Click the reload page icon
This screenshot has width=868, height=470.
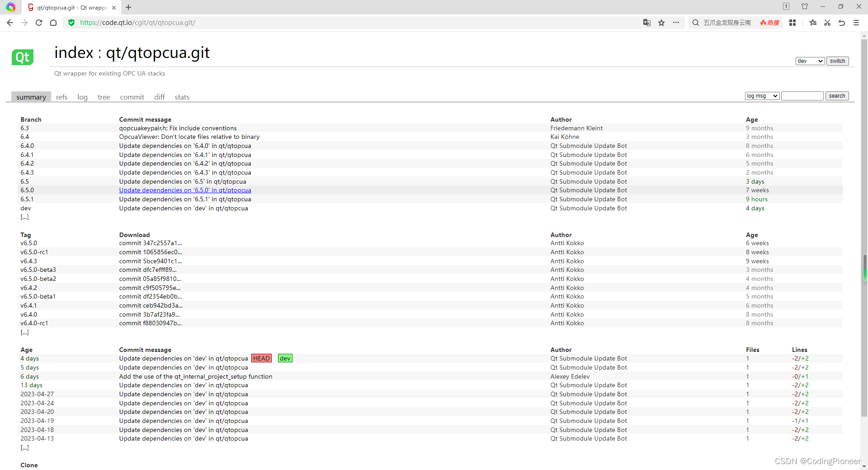coord(38,23)
